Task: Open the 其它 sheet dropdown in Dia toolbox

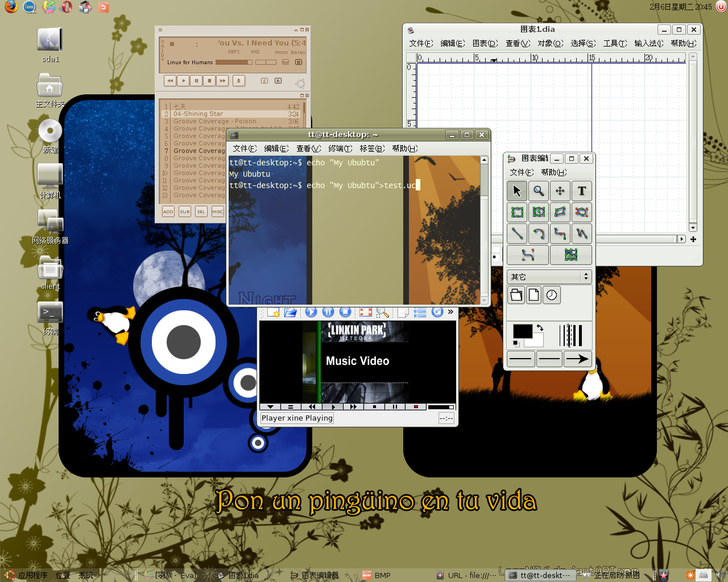Action: pos(549,277)
